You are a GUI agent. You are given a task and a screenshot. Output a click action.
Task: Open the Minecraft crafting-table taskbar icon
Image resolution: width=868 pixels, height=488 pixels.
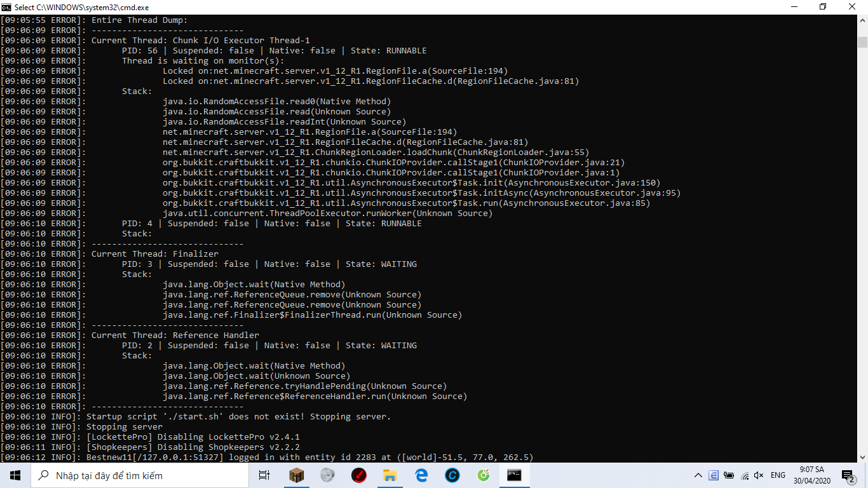click(297, 475)
